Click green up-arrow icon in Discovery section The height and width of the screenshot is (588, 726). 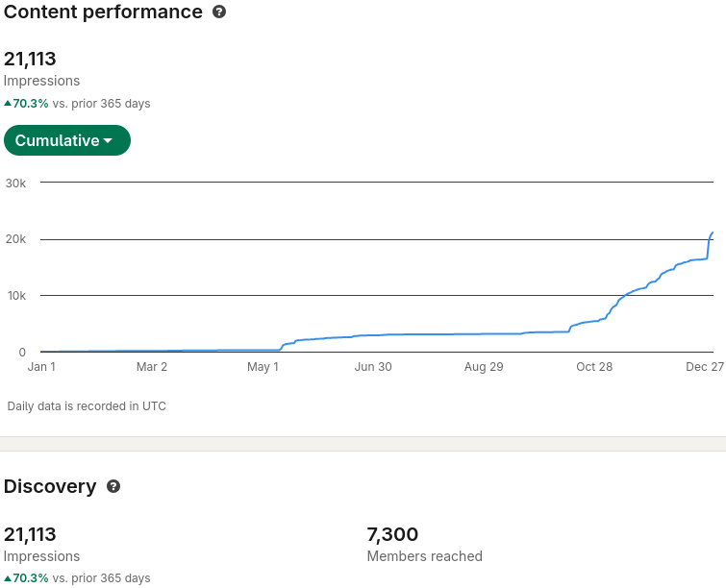click(x=8, y=578)
